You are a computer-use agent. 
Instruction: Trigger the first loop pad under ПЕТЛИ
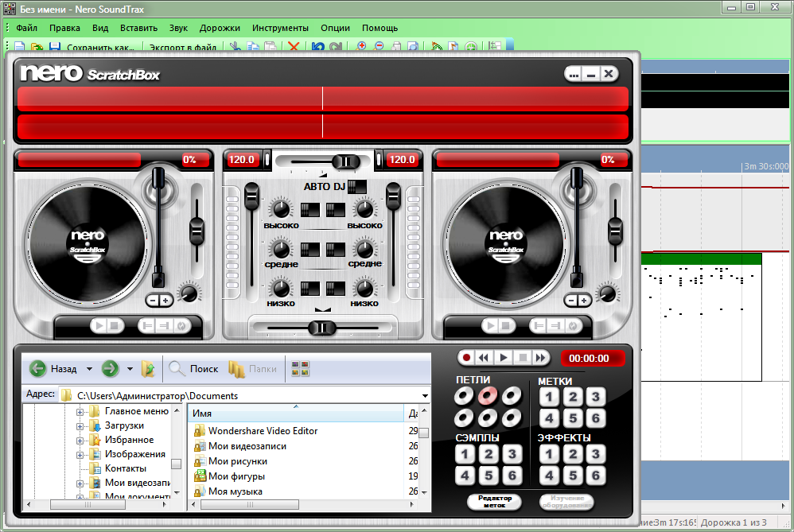click(x=464, y=396)
